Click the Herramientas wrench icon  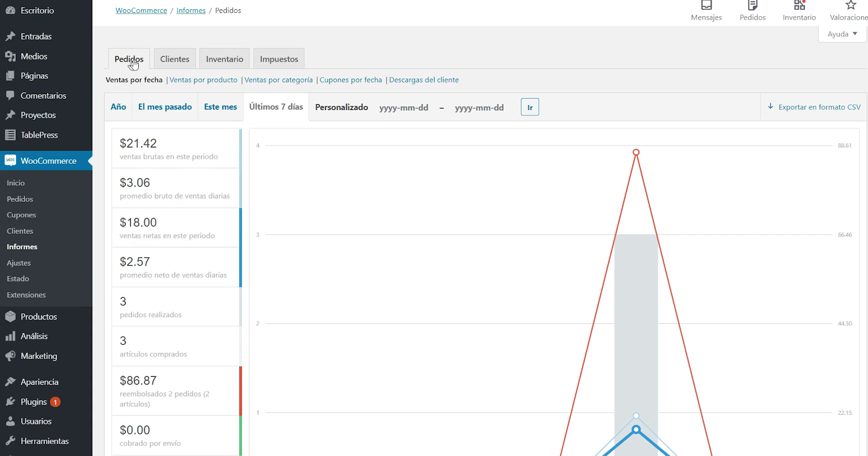tap(10, 441)
